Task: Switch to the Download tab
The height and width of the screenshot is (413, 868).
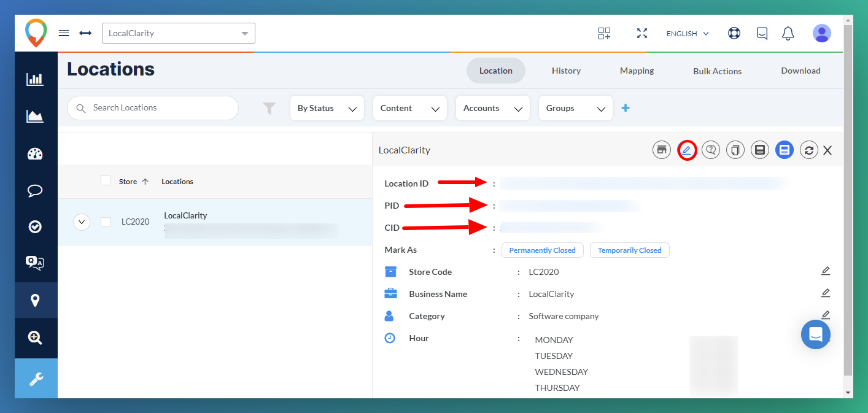Action: point(800,71)
